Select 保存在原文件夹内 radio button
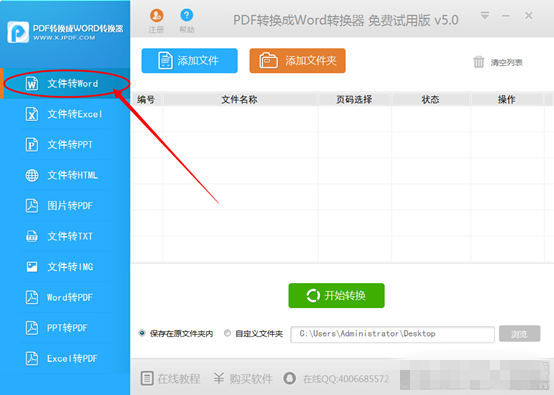This screenshot has height=395, width=554. 142,333
